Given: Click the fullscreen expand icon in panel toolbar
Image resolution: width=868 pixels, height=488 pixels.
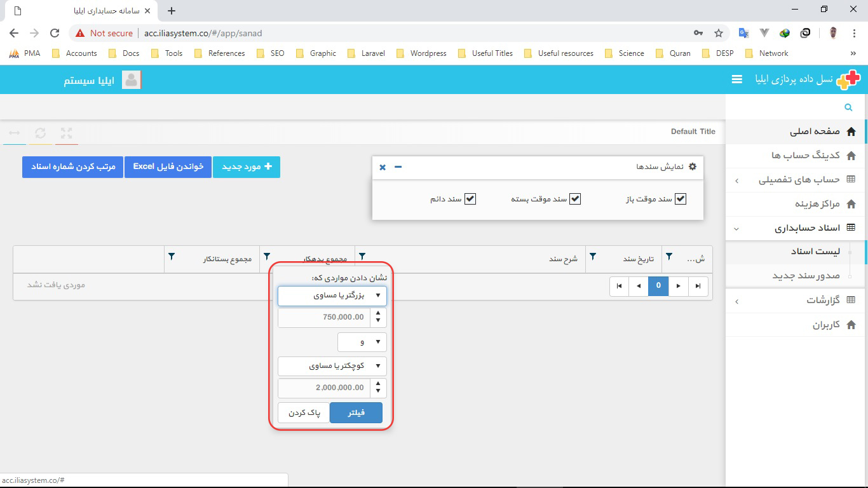Looking at the screenshot, I should [66, 133].
